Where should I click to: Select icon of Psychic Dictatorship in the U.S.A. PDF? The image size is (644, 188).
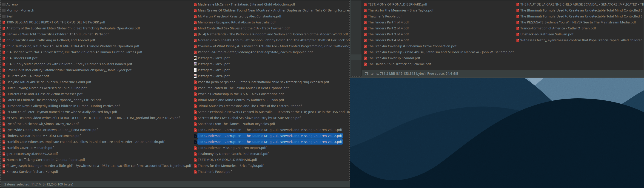pos(195,94)
